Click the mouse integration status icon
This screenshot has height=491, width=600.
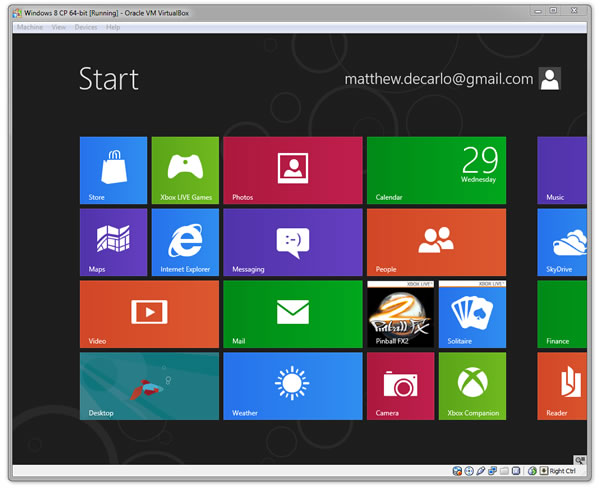532,471
